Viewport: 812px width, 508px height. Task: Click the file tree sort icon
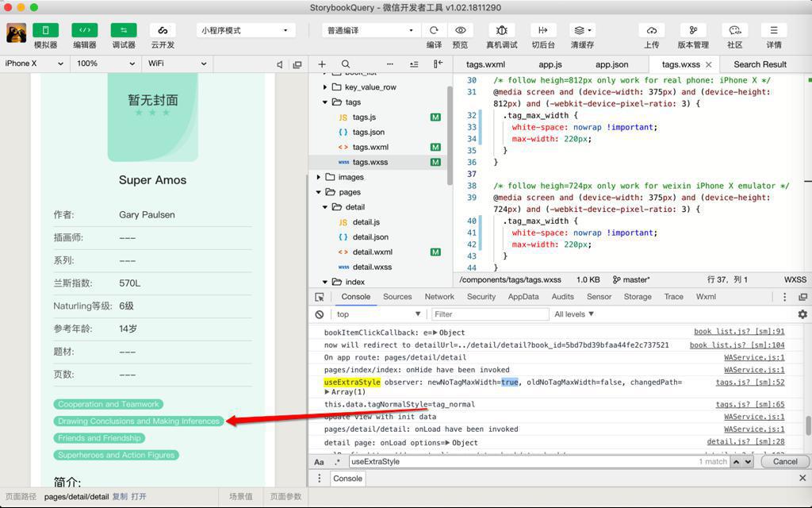(x=414, y=64)
